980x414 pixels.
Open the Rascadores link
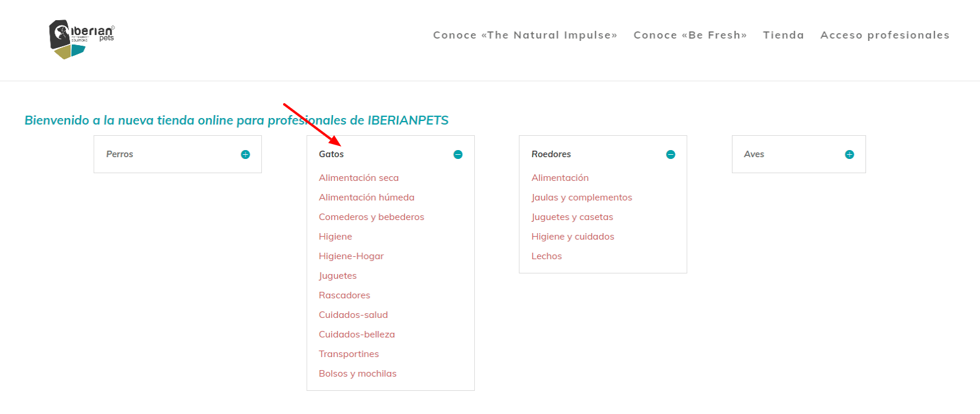pos(344,295)
